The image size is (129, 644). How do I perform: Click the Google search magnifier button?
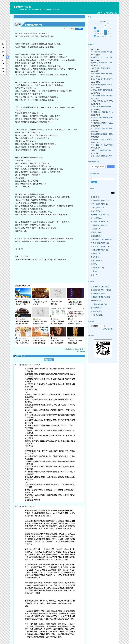111,167
